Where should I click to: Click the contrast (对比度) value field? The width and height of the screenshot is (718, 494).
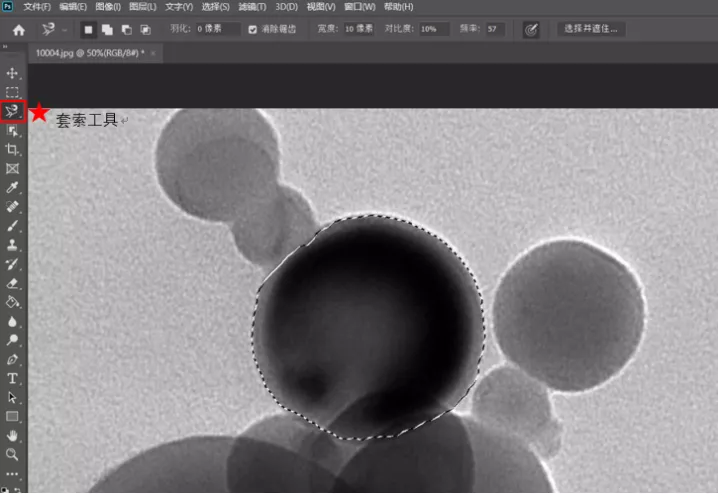coord(434,29)
